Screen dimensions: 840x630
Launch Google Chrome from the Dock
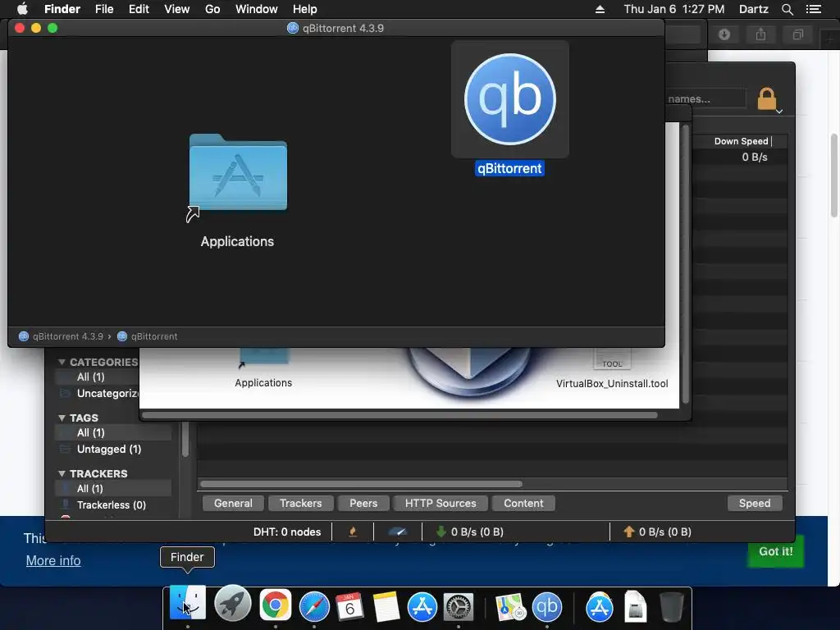tap(276, 605)
